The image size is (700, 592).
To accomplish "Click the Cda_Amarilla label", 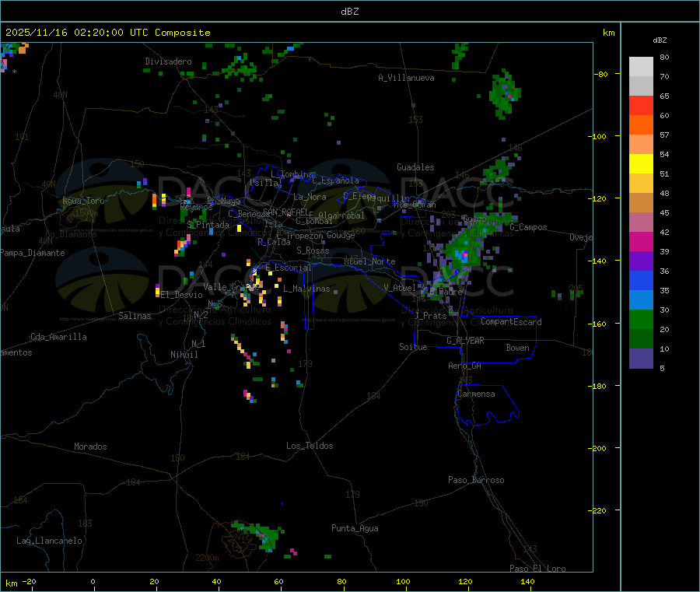I will (x=58, y=337).
